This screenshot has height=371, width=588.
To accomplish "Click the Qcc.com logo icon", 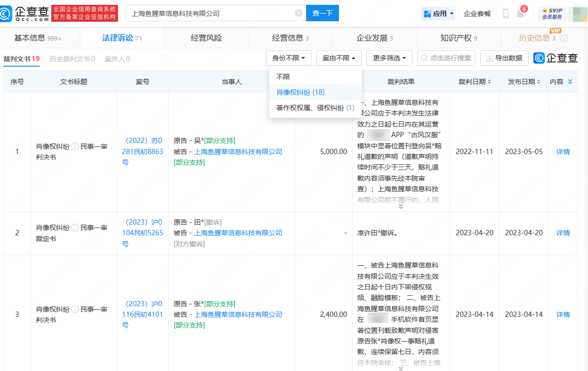I will click(7, 14).
